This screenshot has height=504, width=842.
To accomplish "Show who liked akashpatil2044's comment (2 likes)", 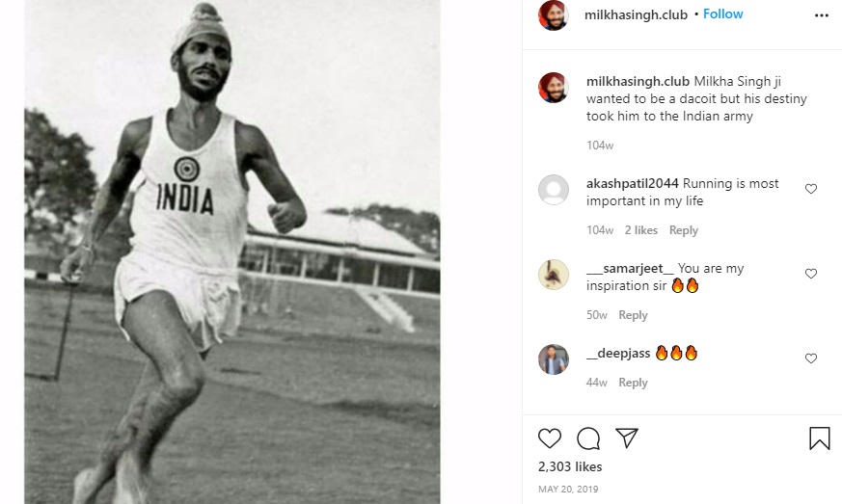I will click(x=640, y=230).
